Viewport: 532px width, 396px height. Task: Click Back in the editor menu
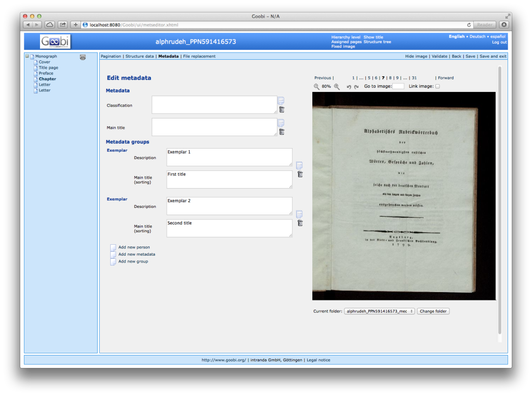tap(456, 56)
